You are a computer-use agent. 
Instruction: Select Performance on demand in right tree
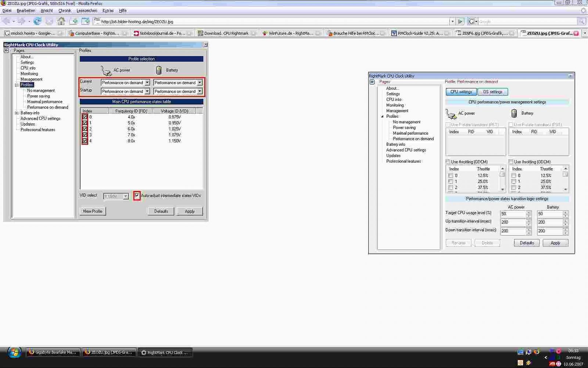413,139
